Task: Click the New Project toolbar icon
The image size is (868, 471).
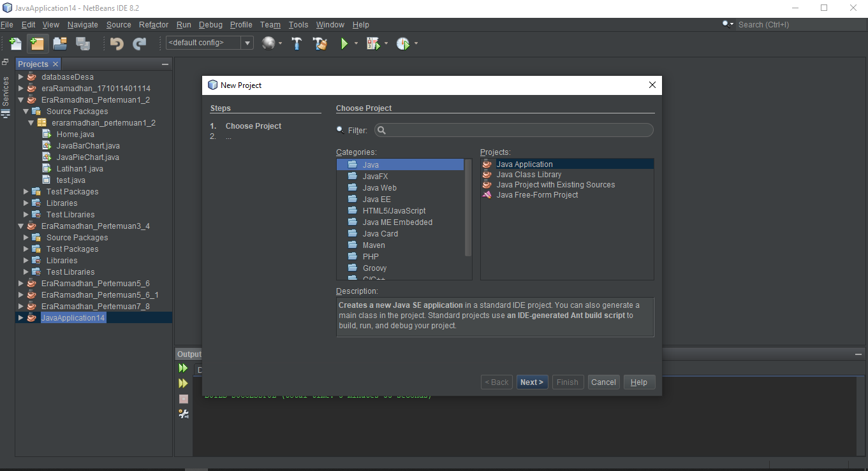Action: [38, 43]
